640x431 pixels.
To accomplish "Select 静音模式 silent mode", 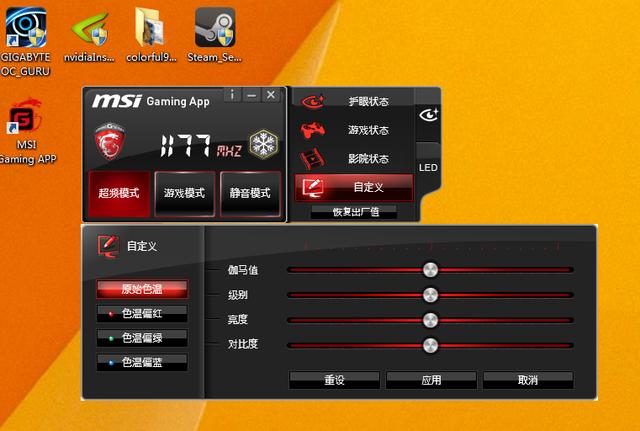I will [x=250, y=193].
